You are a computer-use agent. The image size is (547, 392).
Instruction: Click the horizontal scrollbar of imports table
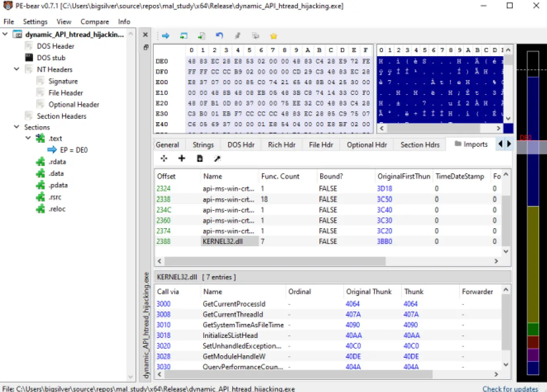pos(275,261)
